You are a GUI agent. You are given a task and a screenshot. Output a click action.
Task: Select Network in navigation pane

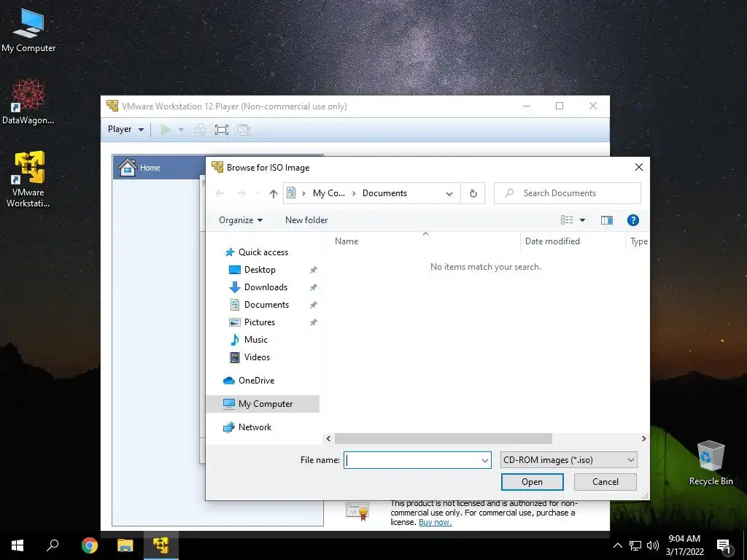coord(255,427)
